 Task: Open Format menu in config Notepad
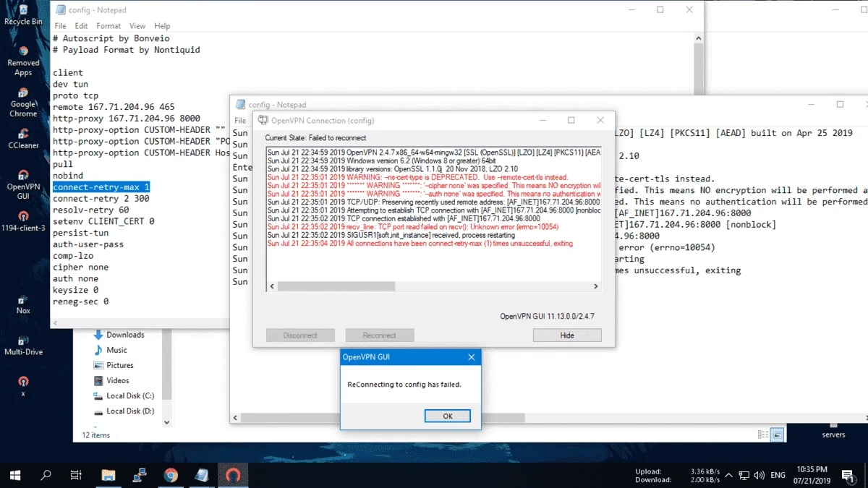109,26
